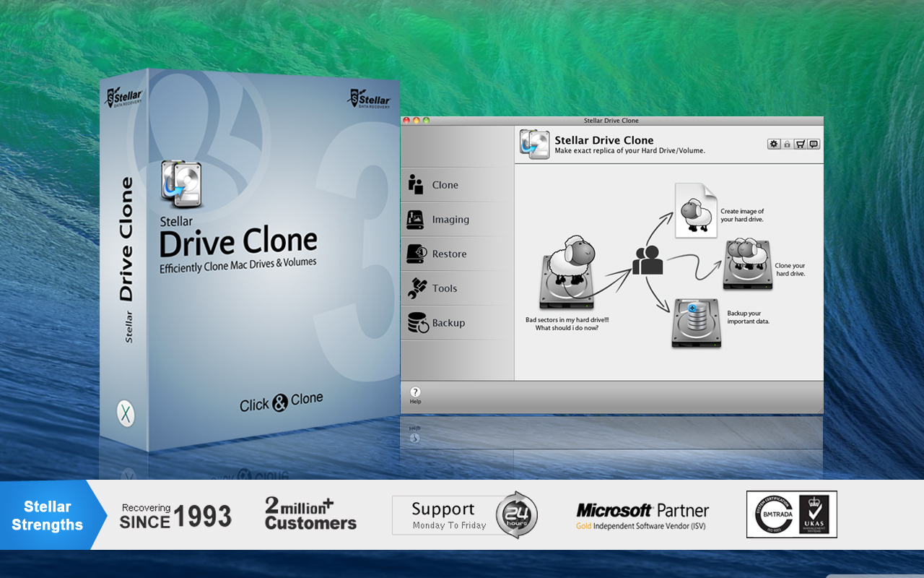
Task: Open the Tools section in sidebar
Action: tap(457, 288)
